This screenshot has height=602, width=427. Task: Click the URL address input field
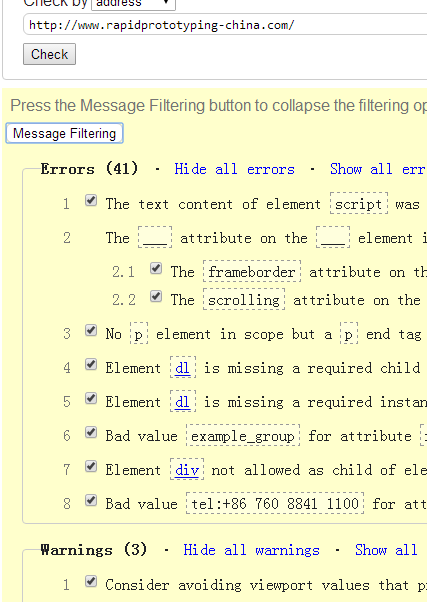click(x=225, y=25)
